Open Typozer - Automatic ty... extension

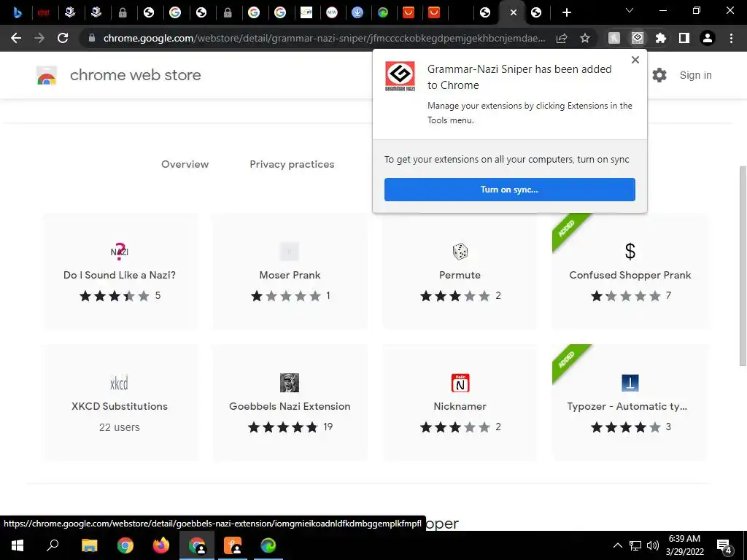(630, 402)
